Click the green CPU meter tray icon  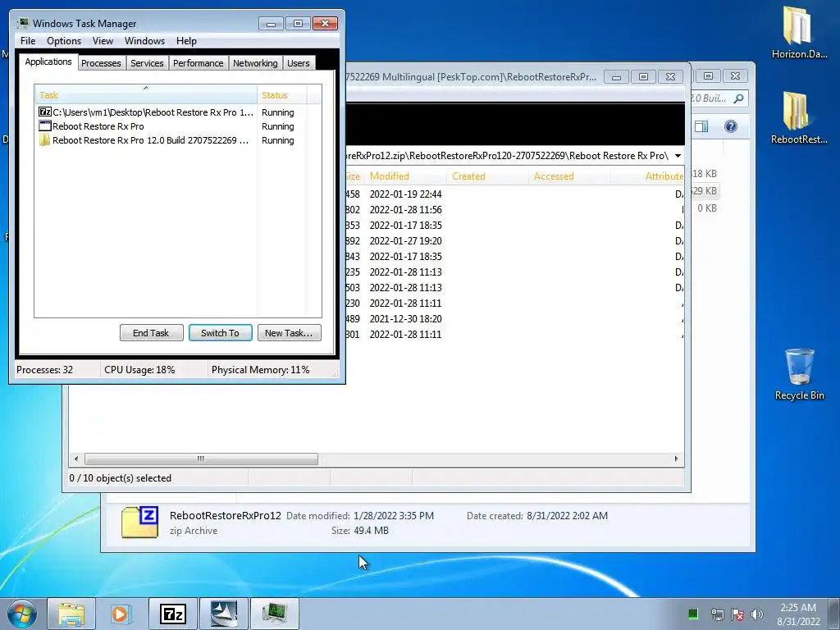[692, 614]
